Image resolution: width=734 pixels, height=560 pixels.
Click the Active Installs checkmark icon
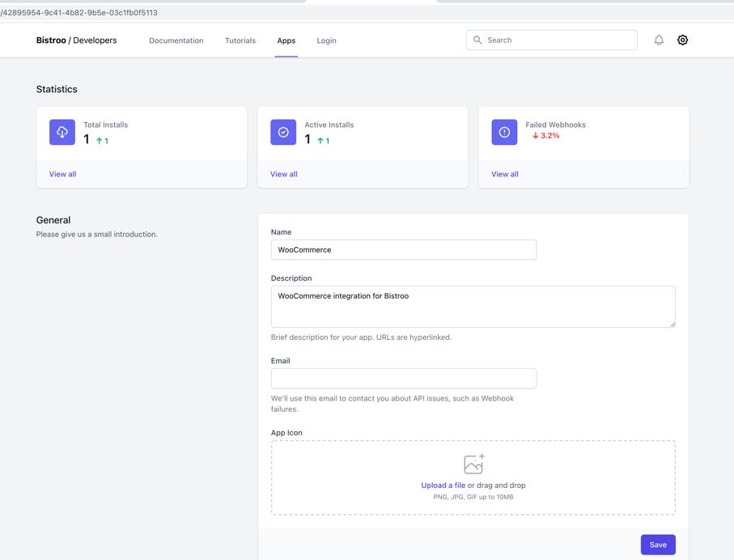point(283,132)
